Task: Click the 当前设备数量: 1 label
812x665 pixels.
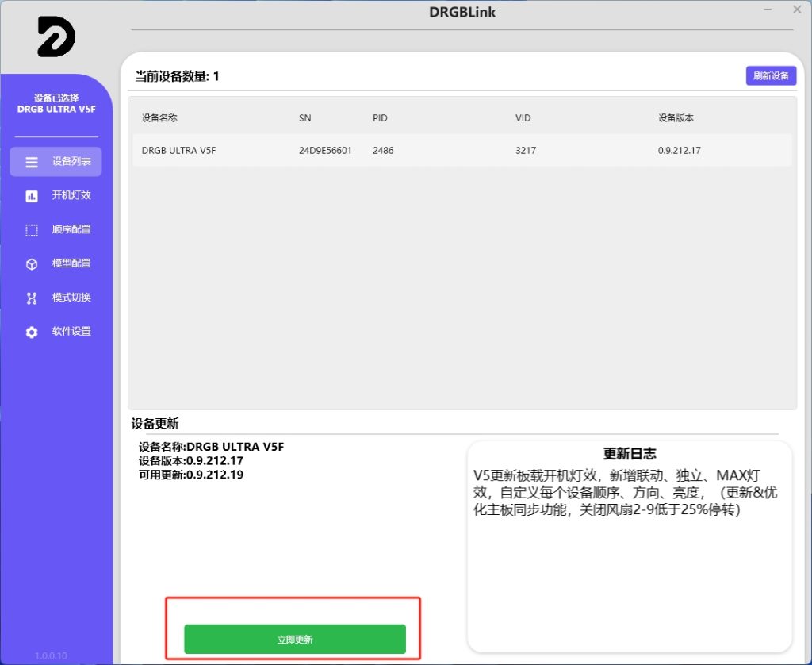Action: (x=177, y=76)
